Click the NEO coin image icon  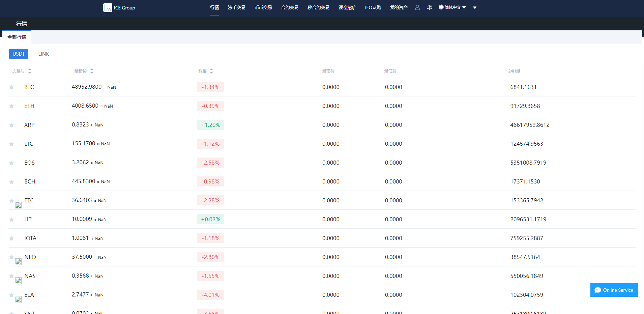coord(18,262)
